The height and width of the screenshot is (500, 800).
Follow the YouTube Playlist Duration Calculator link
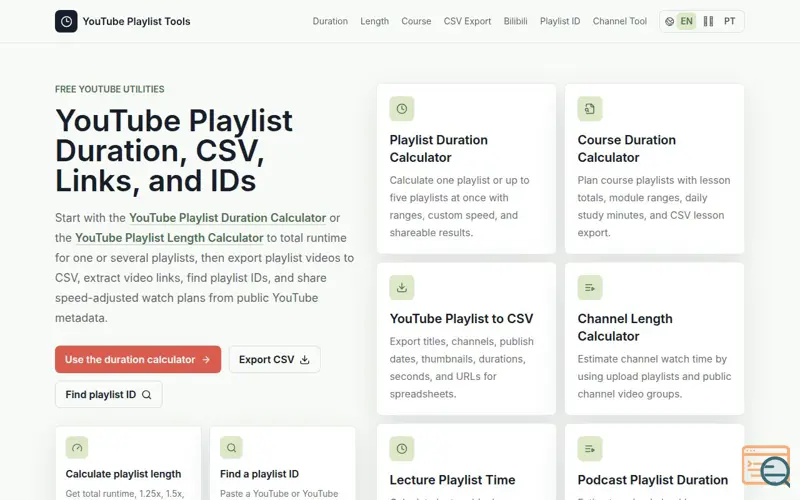coord(228,218)
